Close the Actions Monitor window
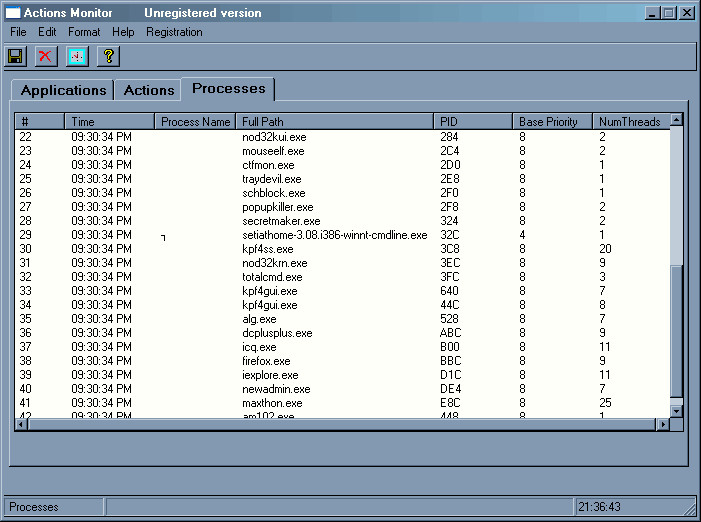 tap(687, 13)
